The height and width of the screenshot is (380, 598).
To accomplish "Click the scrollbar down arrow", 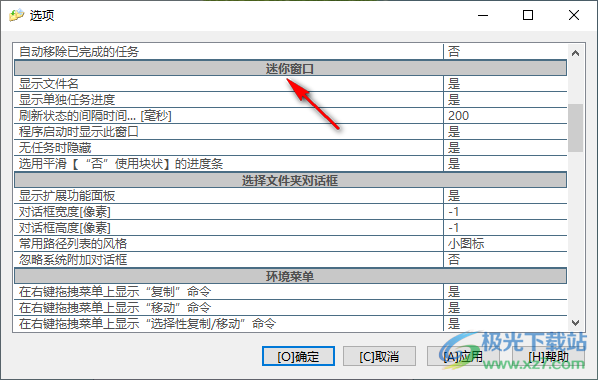I will pyautogui.click(x=575, y=323).
